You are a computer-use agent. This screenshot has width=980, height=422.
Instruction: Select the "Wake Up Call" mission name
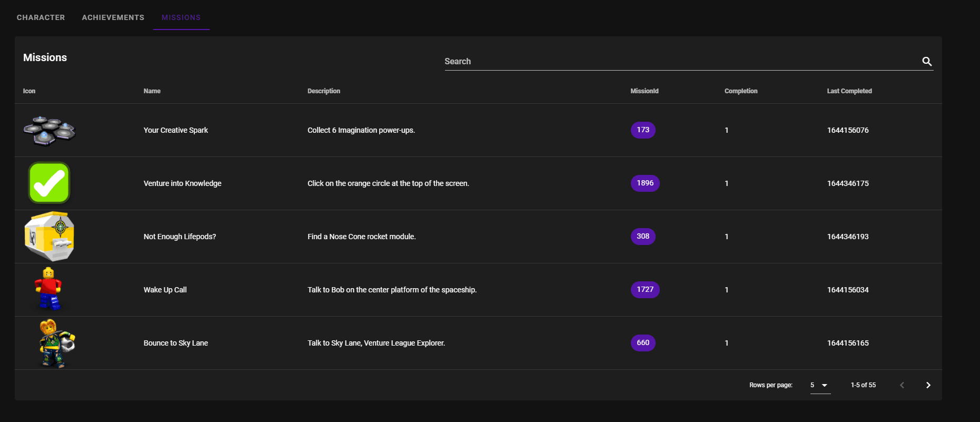[x=165, y=290]
